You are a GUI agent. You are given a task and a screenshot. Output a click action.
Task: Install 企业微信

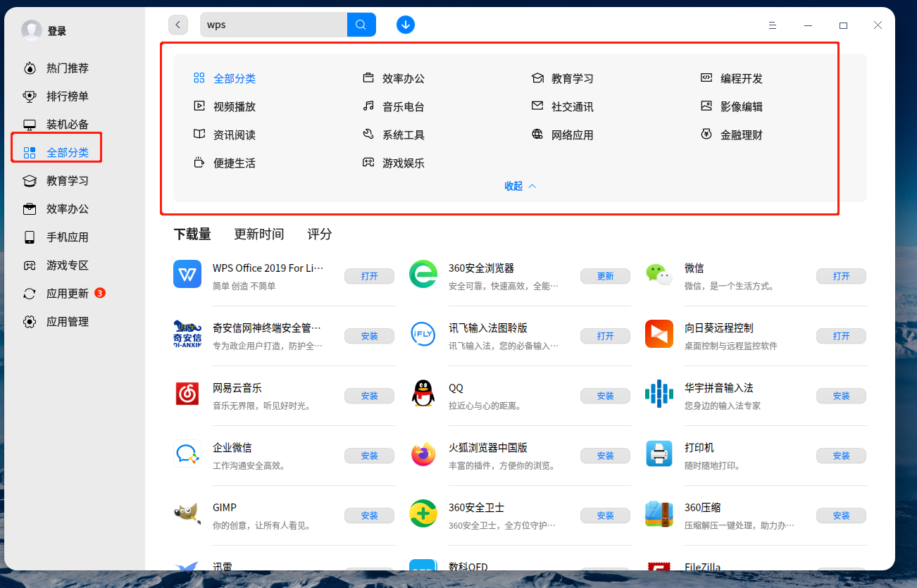coord(370,456)
